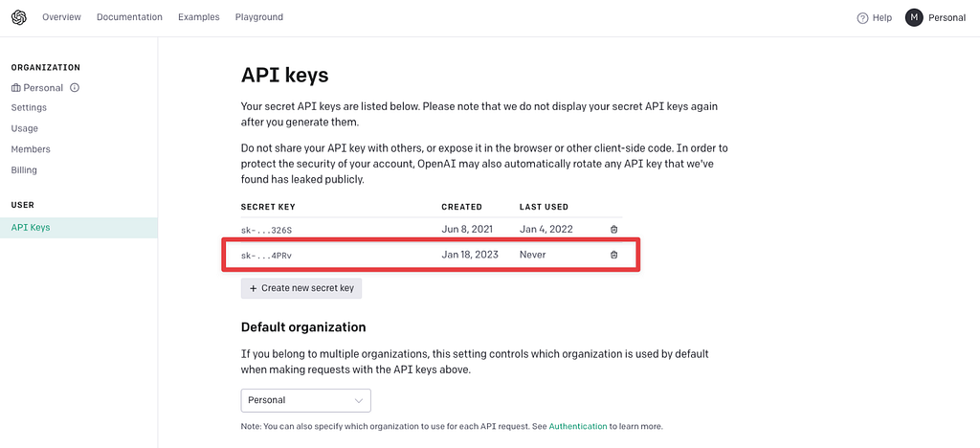View the Usage page
Viewport: 980px width, 448px height.
(x=24, y=128)
